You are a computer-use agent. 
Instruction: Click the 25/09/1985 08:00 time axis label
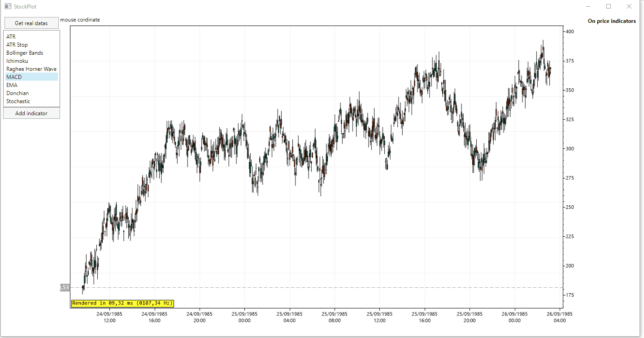click(x=335, y=317)
